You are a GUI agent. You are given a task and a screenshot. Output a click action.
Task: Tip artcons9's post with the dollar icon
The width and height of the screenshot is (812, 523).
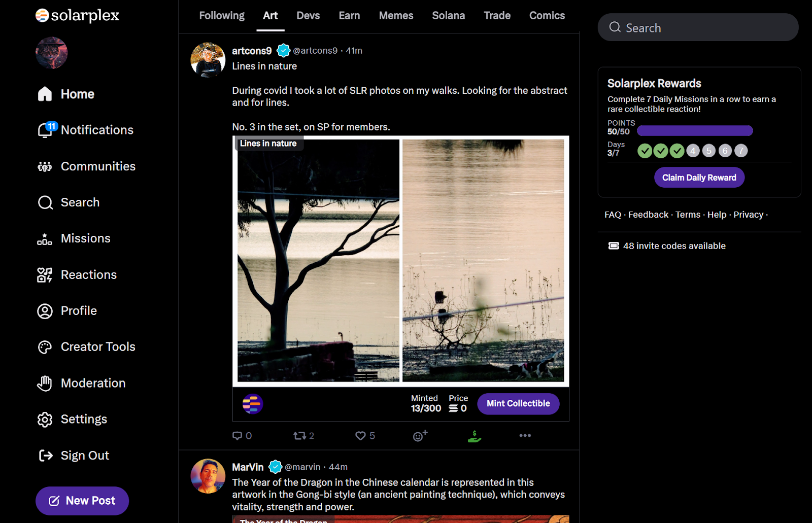(x=474, y=435)
